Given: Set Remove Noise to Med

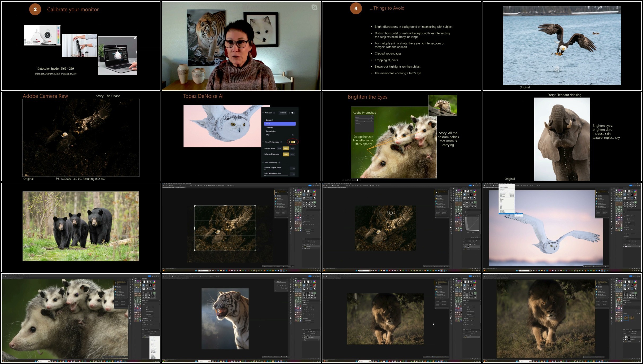Looking at the screenshot, I should pyautogui.click(x=286, y=148).
